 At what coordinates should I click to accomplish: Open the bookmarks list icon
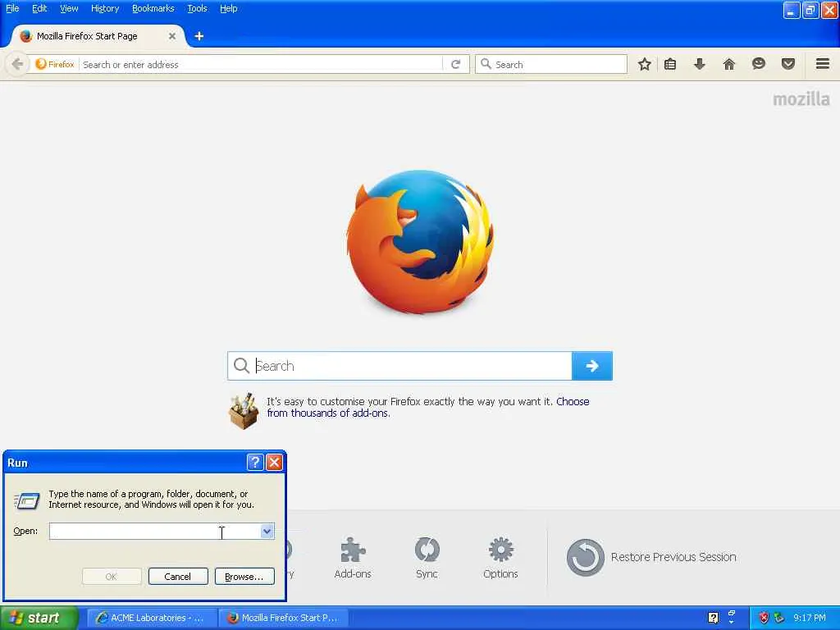[669, 64]
